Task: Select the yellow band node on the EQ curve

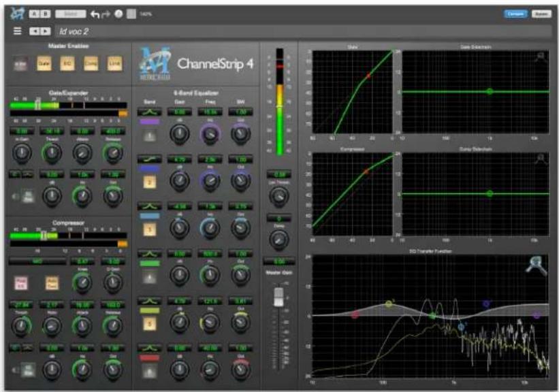Action: (x=389, y=304)
